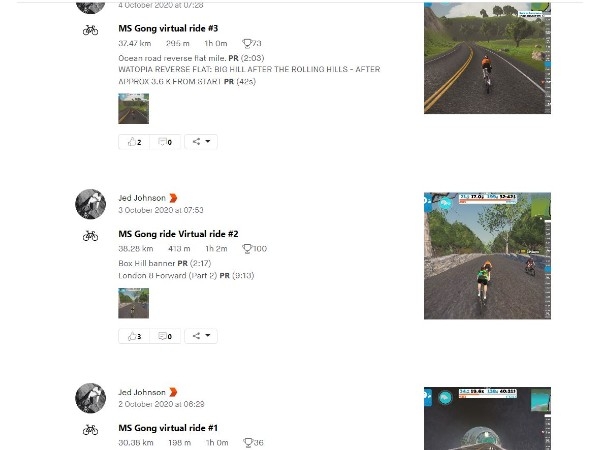This screenshot has height=450, width=600.
Task: Open Jed Johnson avatar on 2 October post
Action: point(91,398)
